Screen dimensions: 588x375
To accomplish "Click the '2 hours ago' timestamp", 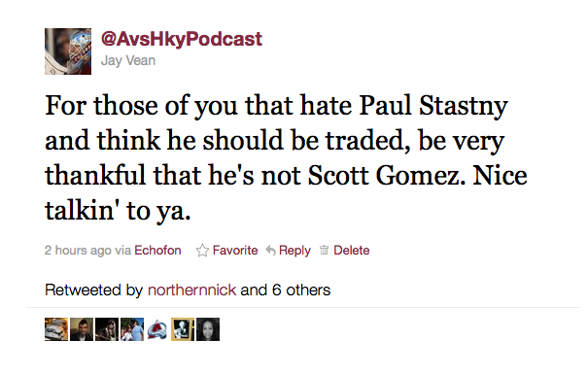I will click(x=78, y=251).
